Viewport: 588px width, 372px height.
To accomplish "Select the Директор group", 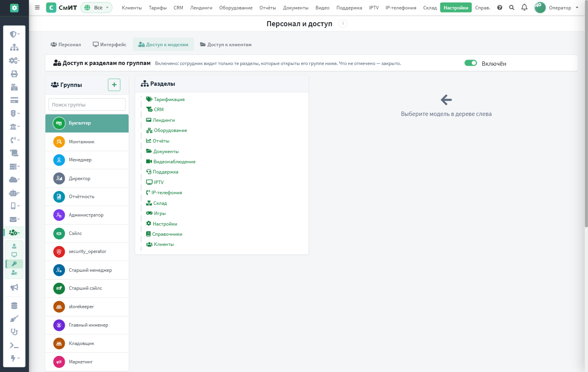I will pos(87,179).
